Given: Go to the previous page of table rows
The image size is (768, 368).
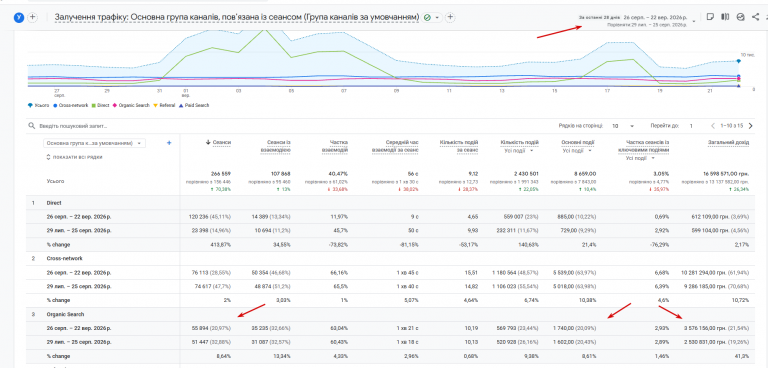Looking at the screenshot, I should point(713,126).
